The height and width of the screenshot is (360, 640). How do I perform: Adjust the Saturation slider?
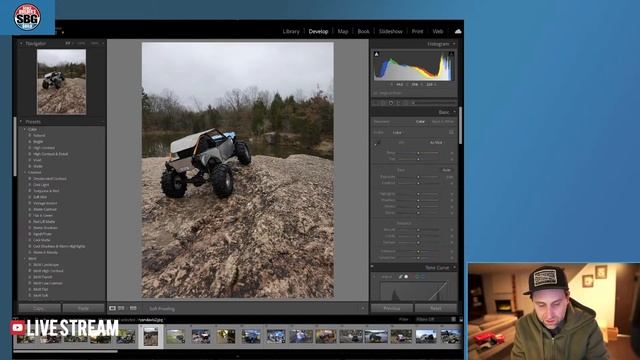click(x=418, y=258)
